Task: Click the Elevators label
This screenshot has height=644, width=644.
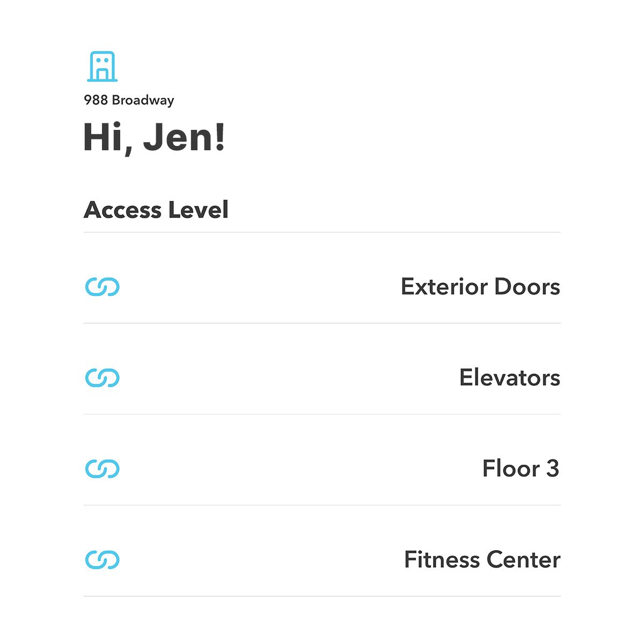Action: [x=509, y=378]
